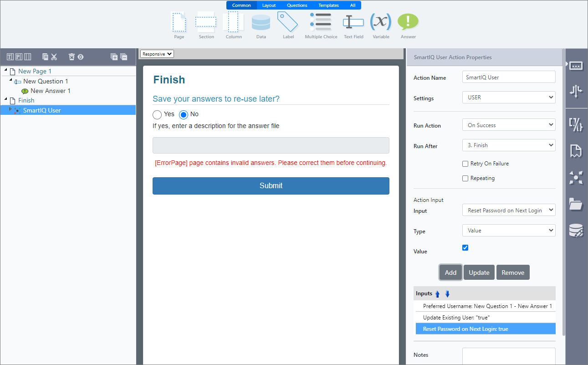588x365 pixels.
Task: Delete the selected item with trash icon
Action: tap(72, 57)
